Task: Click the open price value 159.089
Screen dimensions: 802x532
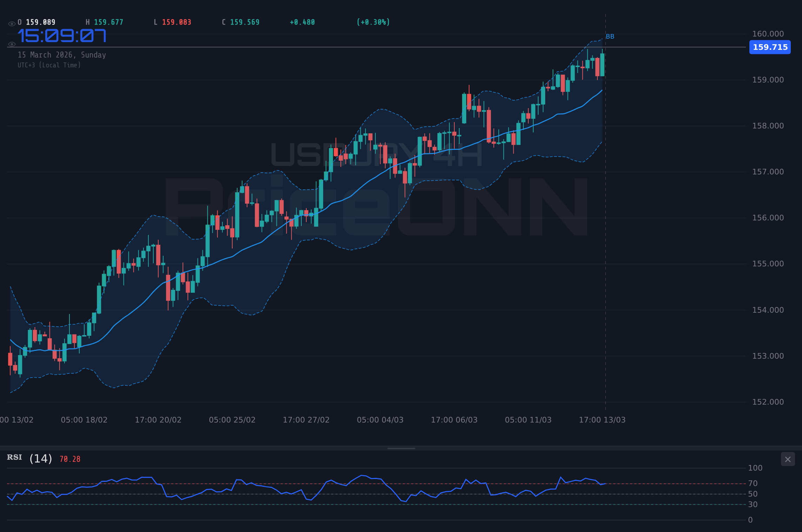Action: click(40, 22)
